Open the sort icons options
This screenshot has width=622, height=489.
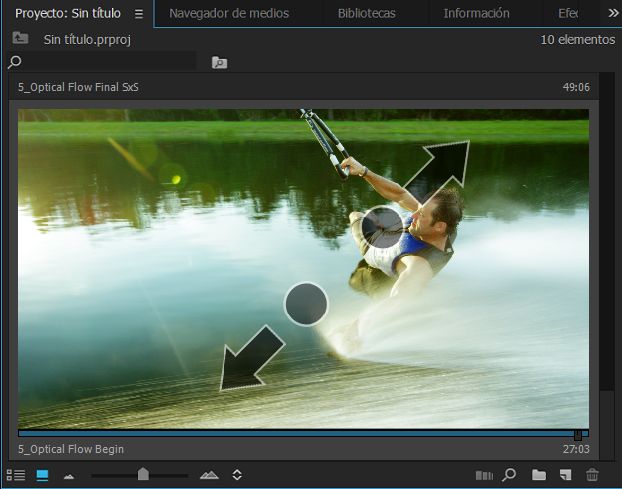pyautogui.click(x=237, y=475)
